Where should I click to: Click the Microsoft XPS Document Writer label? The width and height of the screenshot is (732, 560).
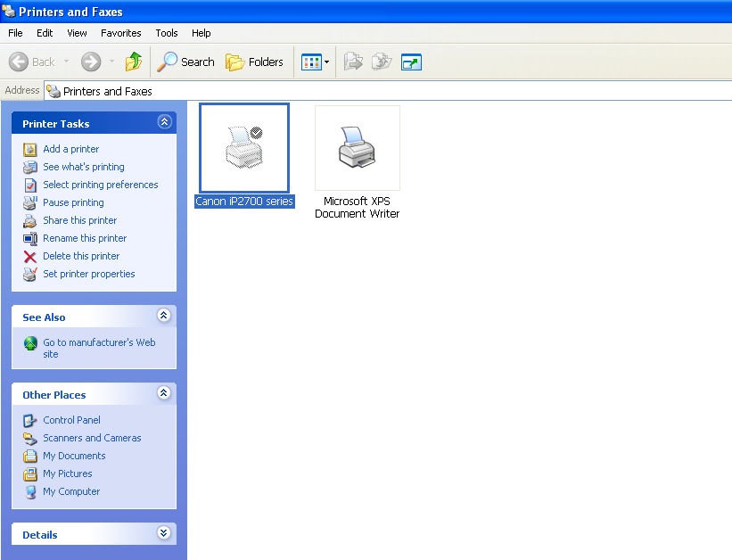[358, 208]
